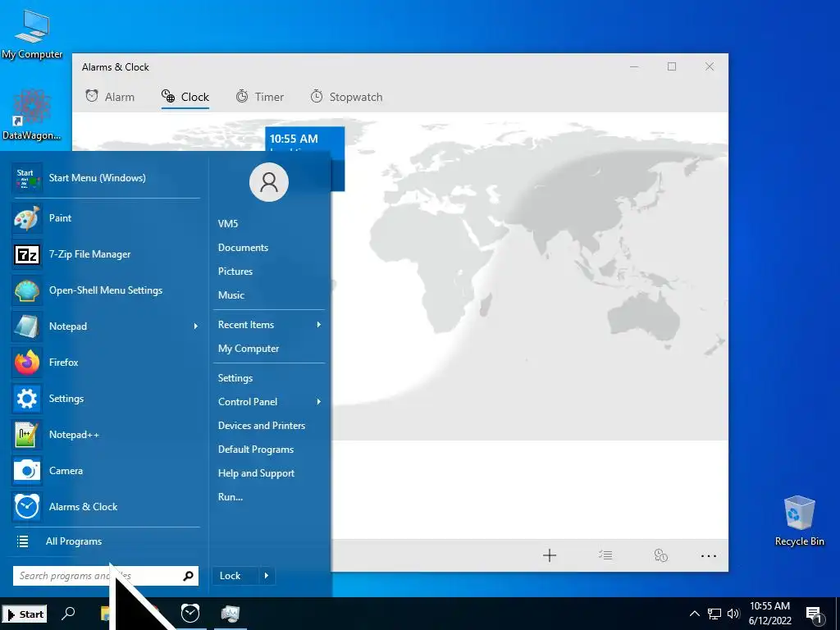Add a new city with the plus icon
This screenshot has height=630, width=840.
(x=549, y=555)
